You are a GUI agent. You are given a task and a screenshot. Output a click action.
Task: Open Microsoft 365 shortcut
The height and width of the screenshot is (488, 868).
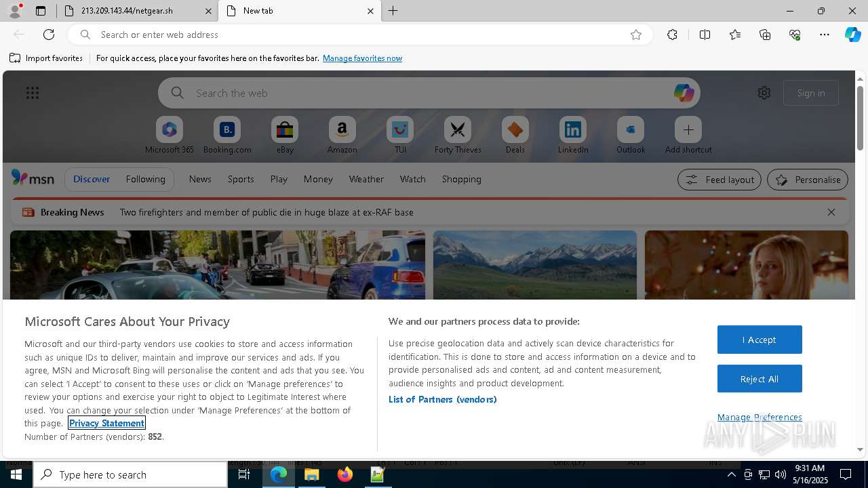[x=170, y=136]
